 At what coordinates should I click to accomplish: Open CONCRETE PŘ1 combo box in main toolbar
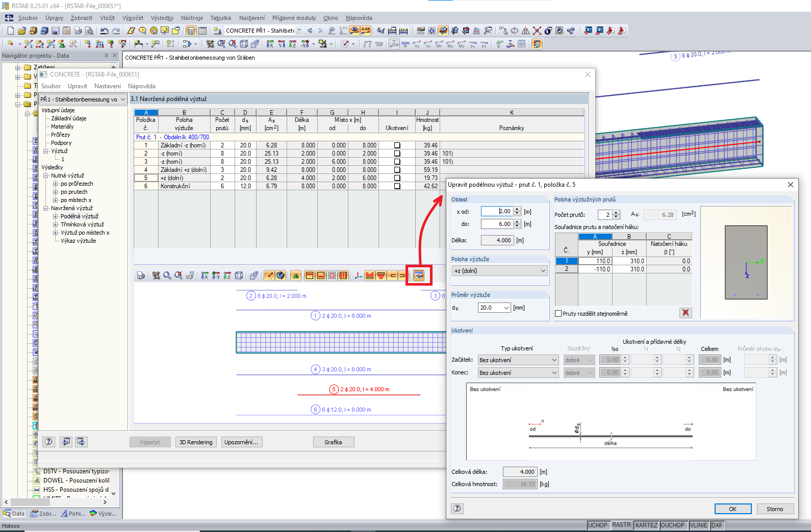click(263, 31)
